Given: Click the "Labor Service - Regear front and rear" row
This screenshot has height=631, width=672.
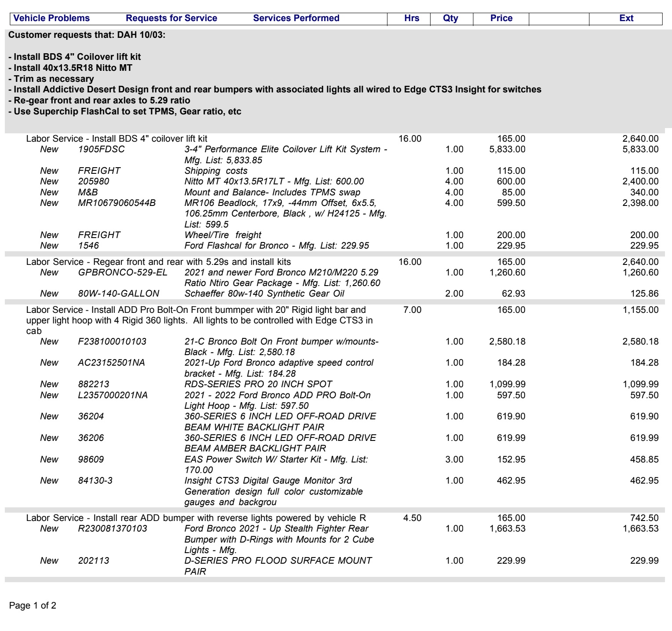Looking at the screenshot, I should coord(342,262).
